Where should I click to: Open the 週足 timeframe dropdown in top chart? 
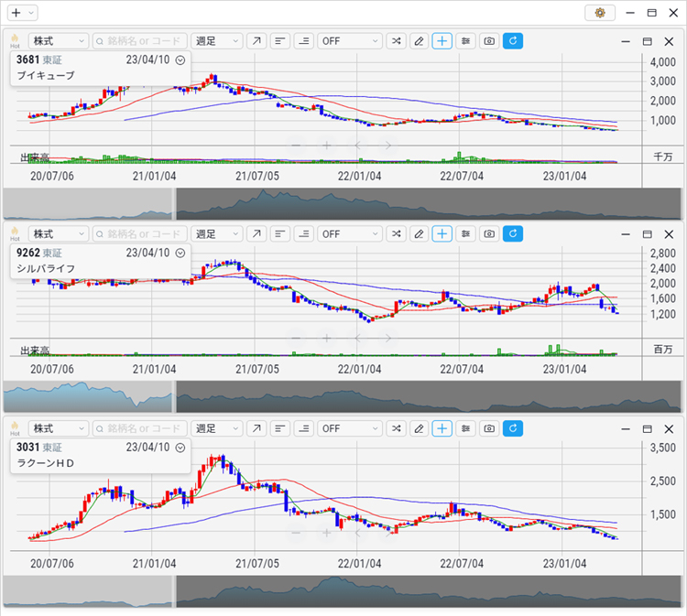[217, 41]
